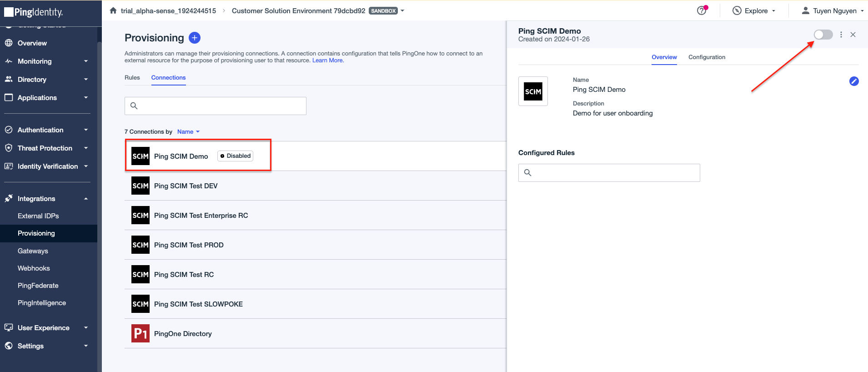The image size is (868, 372).
Task: Expand the Identity Verification sidebar section
Action: tap(86, 166)
